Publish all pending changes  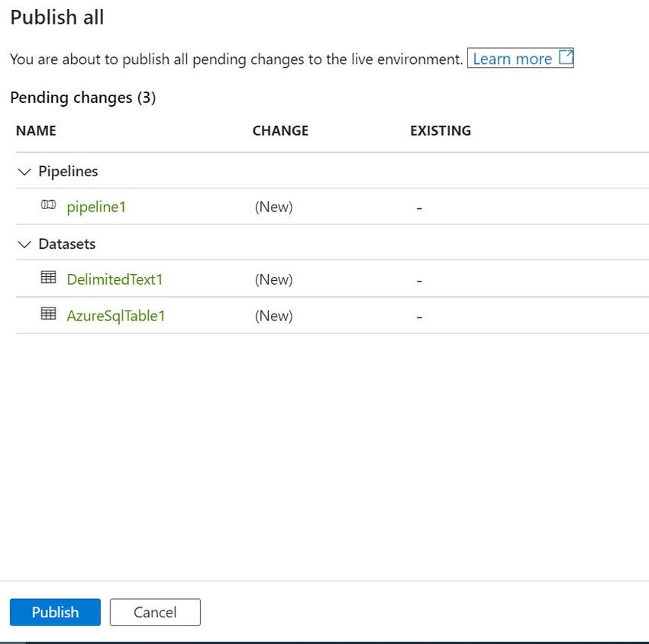55,612
